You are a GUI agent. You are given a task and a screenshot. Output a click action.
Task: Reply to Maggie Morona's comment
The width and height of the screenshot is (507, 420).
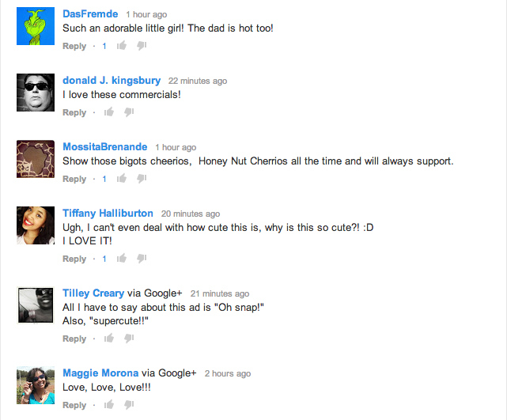74,405
